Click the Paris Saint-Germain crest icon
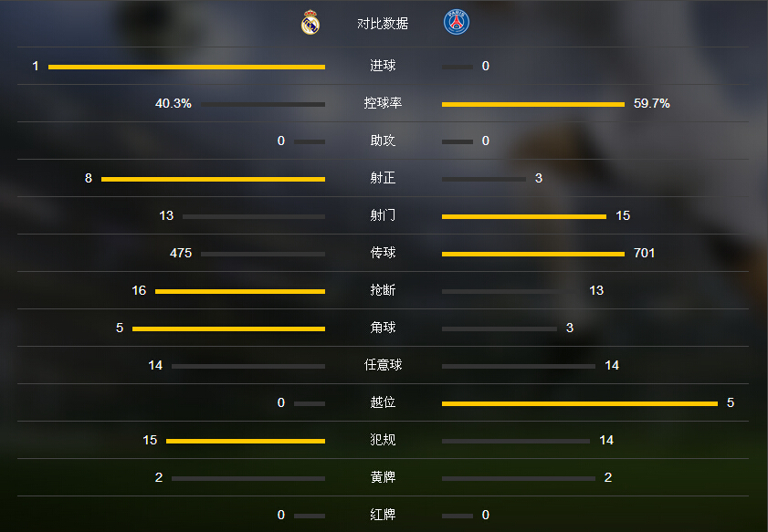768x532 pixels. (456, 23)
